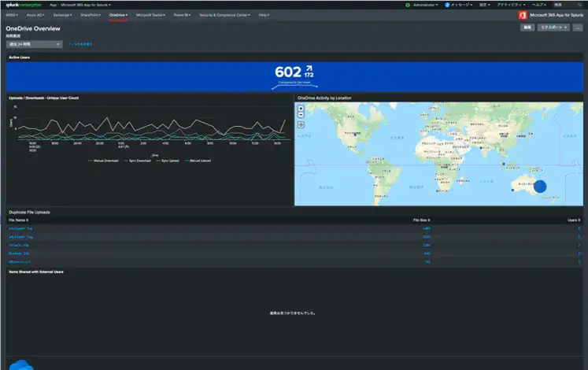Click the search magnifier icon top right

(579, 5)
